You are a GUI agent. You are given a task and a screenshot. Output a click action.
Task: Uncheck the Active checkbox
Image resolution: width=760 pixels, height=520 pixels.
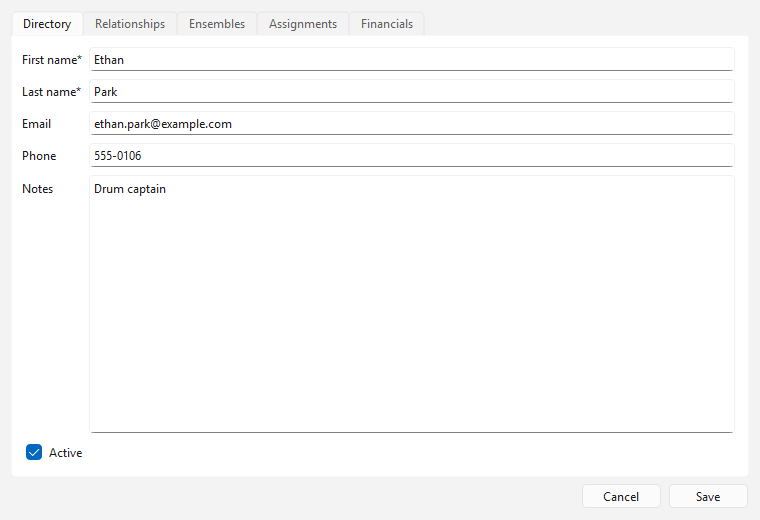(x=34, y=452)
